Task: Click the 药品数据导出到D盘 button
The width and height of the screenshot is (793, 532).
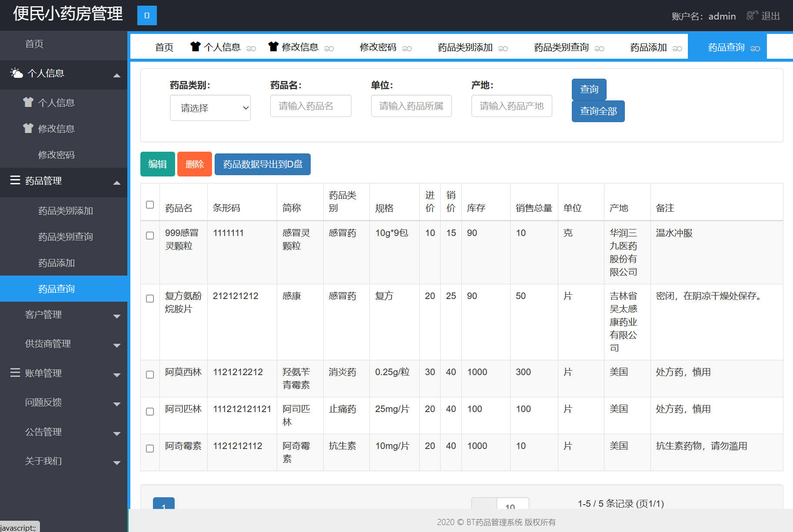Action: (262, 164)
